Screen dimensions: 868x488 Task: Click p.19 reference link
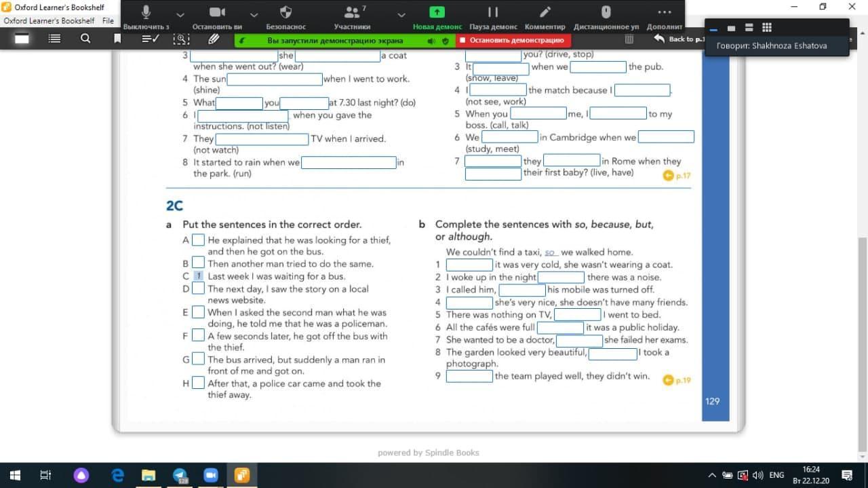[x=677, y=380]
